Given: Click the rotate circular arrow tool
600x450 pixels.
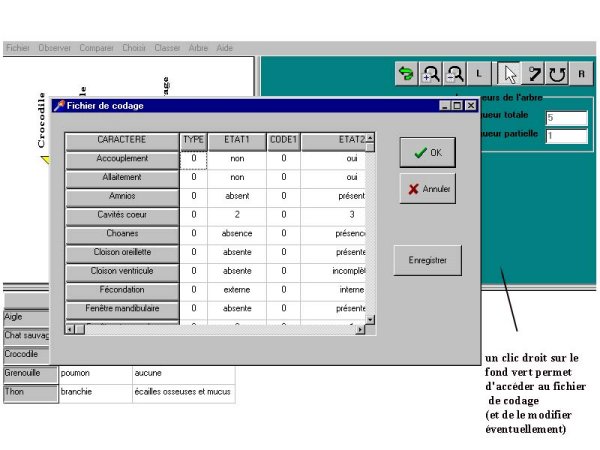Looking at the screenshot, I should [x=556, y=74].
